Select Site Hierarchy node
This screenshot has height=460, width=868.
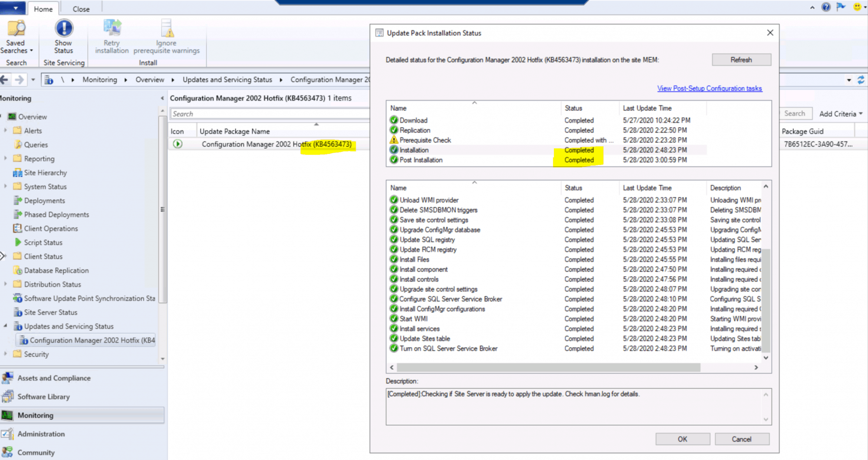(x=46, y=173)
